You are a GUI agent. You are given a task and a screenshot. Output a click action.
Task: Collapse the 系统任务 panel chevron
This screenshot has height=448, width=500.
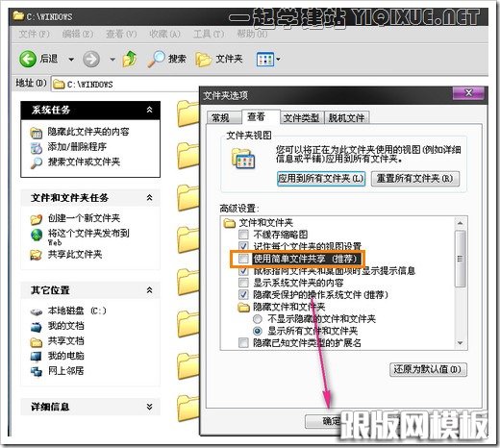coord(149,110)
